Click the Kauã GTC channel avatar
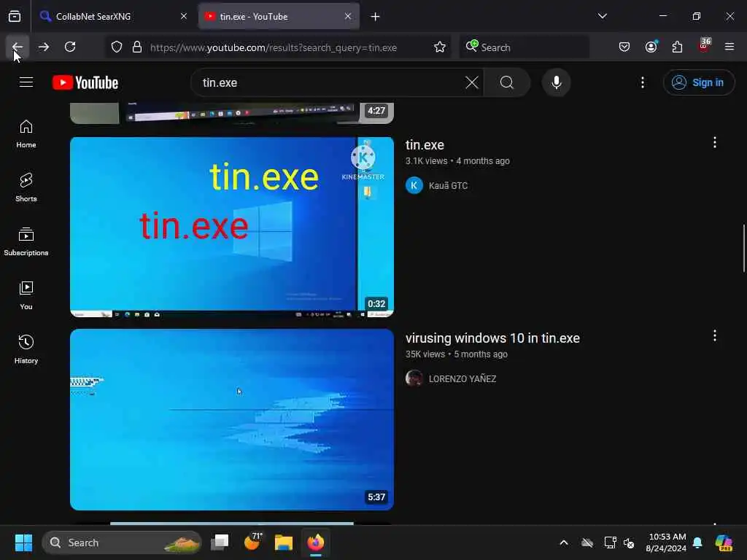This screenshot has height=560, width=747. point(414,185)
